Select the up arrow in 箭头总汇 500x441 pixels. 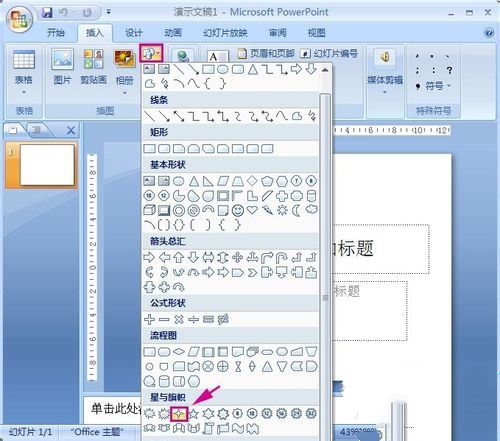pos(179,258)
